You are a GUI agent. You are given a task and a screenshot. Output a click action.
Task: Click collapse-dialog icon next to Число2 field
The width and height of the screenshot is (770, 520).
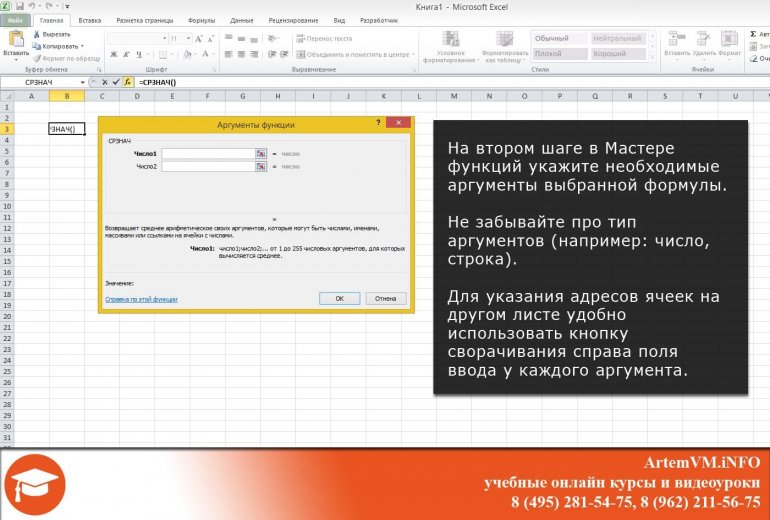click(261, 166)
